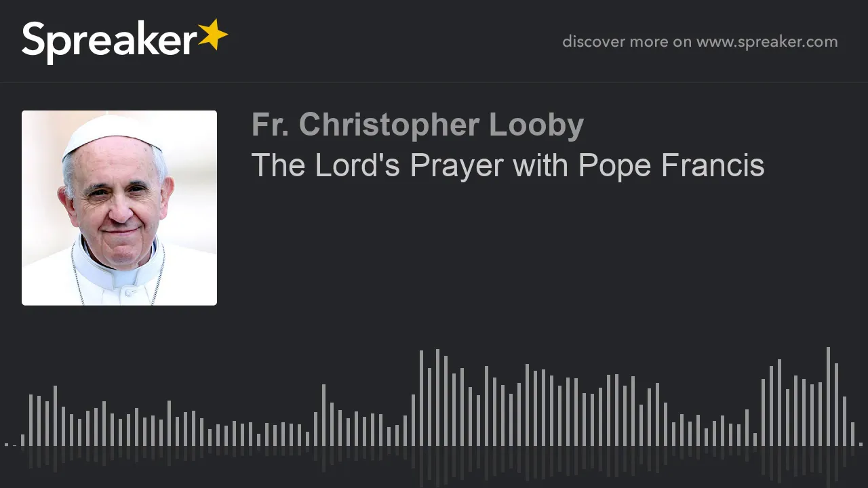868x488 pixels.
Task: Click the first tall waveform bar at left
Action: [x=31, y=420]
